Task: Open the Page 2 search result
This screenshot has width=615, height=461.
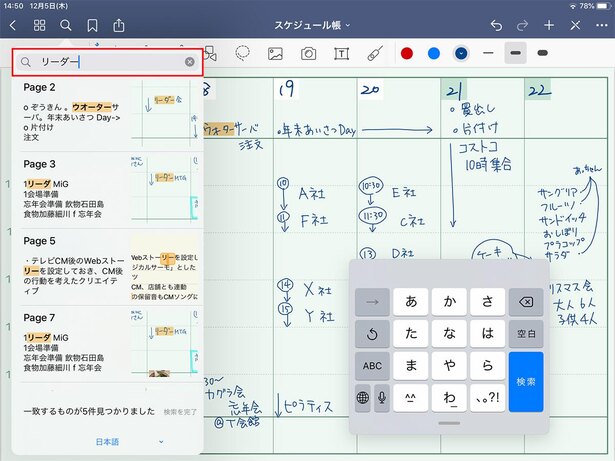Action: 110,113
